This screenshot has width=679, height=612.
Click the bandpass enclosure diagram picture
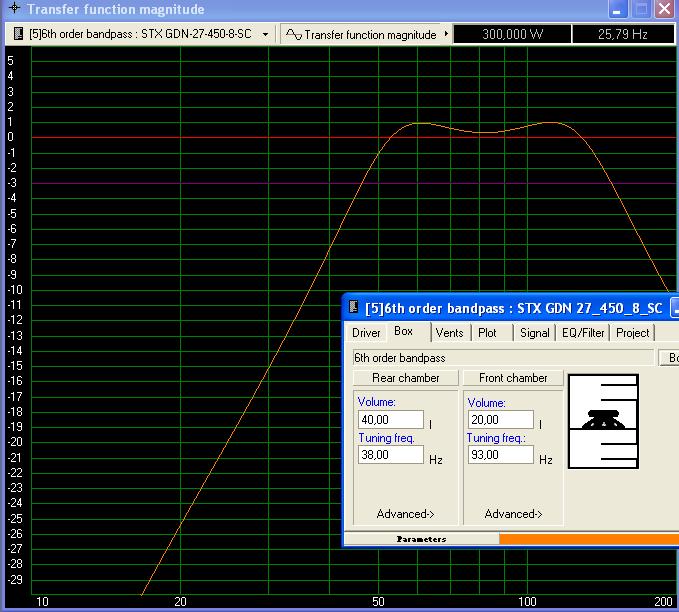[x=603, y=421]
